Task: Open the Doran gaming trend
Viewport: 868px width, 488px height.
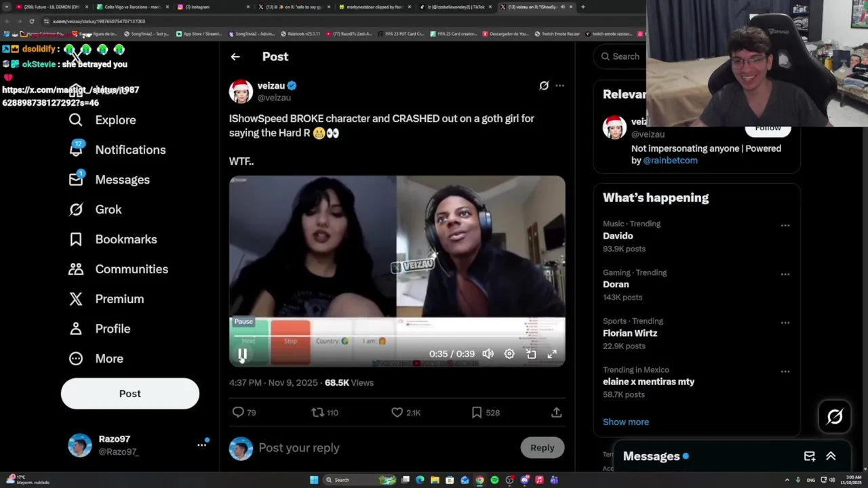Action: 616,285
